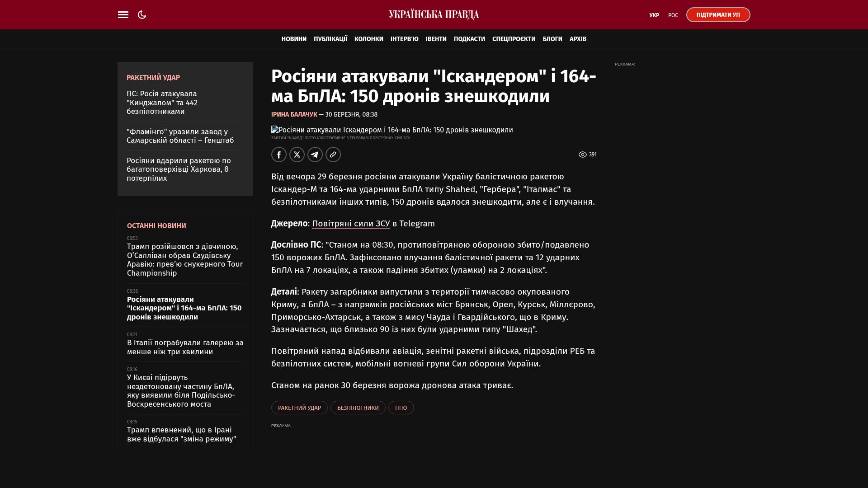The height and width of the screenshot is (488, 868).
Task: Select the Безпілотники tag
Action: (358, 408)
